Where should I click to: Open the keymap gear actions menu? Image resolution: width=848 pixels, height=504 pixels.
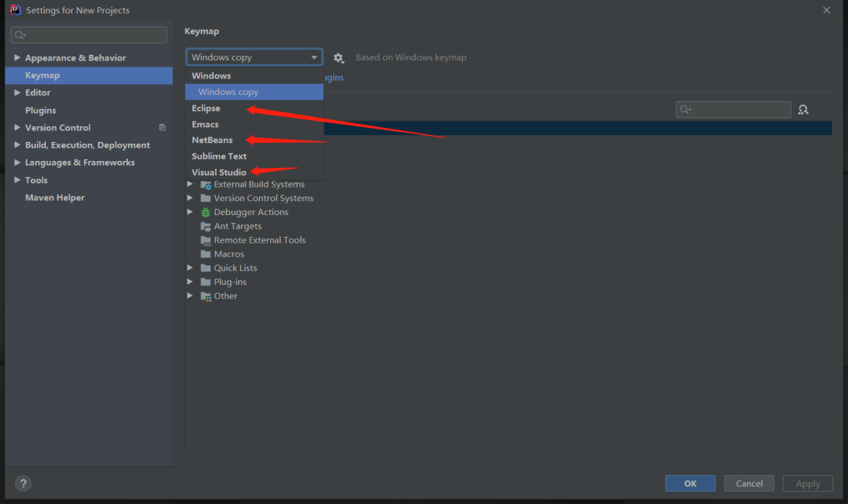click(338, 58)
